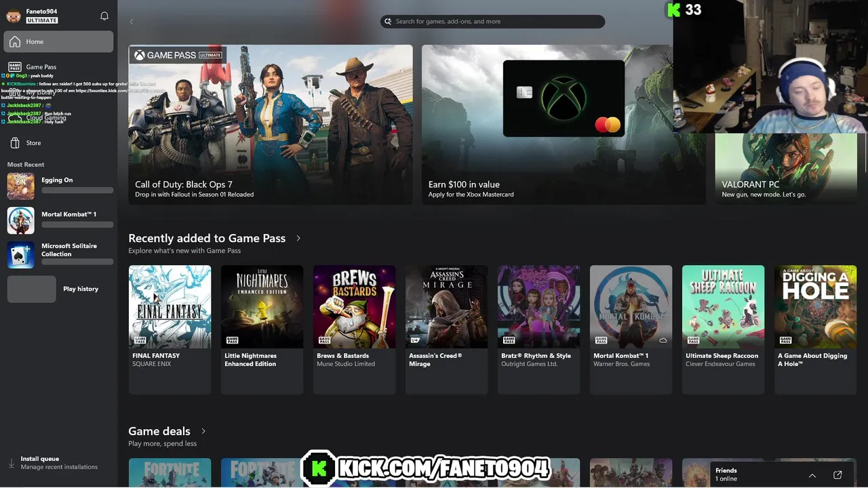Open Assassin's Creed Mirage tile
Screen dimensions: 868x488
(446, 329)
